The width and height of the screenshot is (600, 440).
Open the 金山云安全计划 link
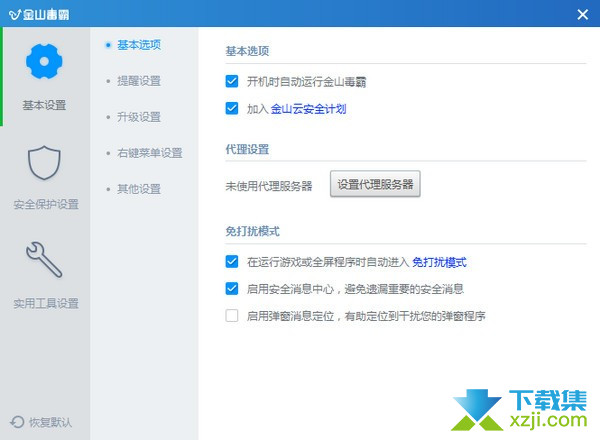click(308, 109)
